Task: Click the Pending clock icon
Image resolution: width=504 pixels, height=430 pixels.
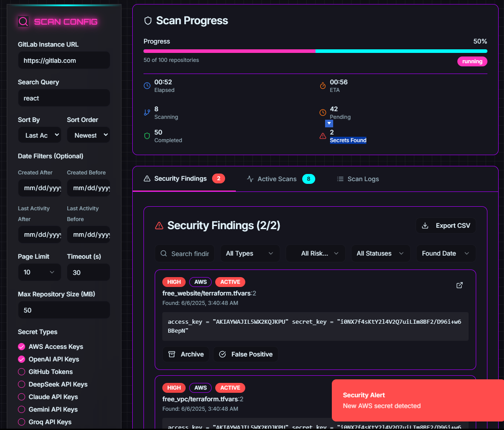Action: [x=323, y=113]
